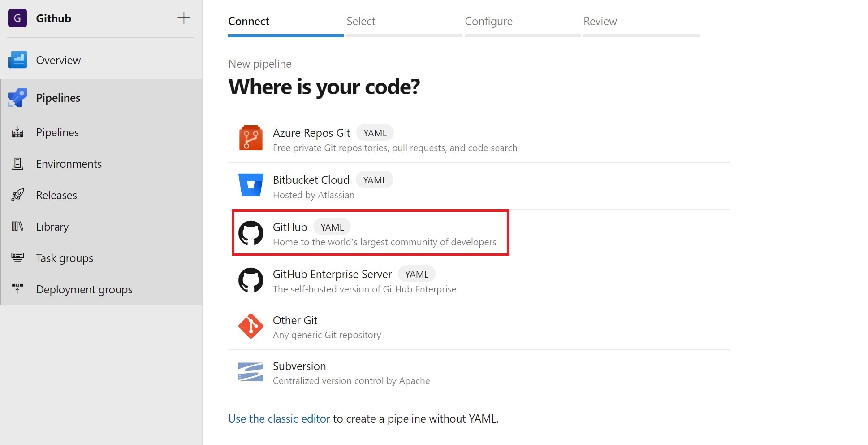Select the Pipelines sub-item

101,132
